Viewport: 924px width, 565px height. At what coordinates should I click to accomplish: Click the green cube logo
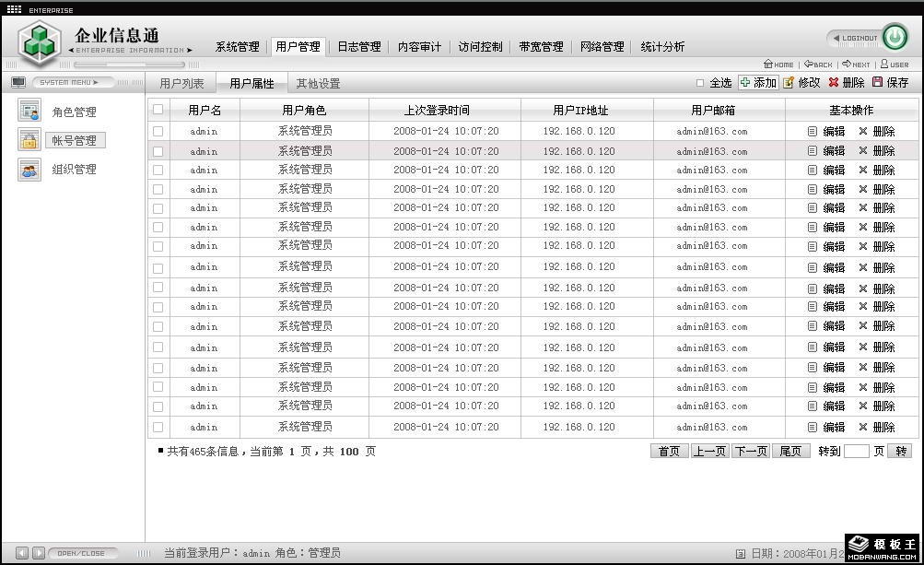[40, 43]
